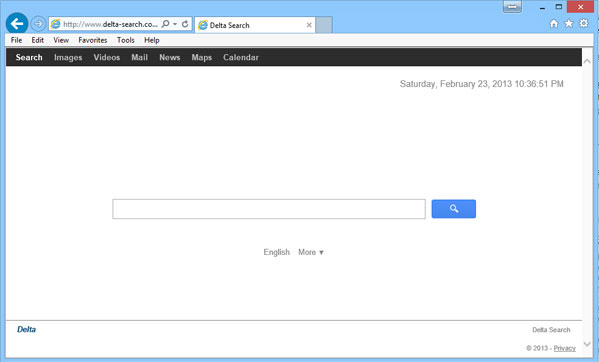Click the Home icon
Viewport: 599px width, 362px height.
[554, 24]
